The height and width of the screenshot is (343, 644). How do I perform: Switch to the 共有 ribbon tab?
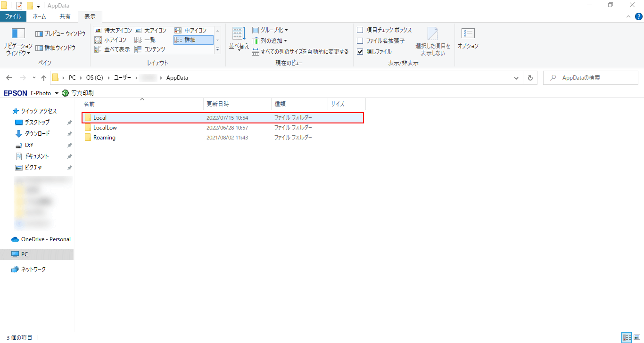pos(65,16)
